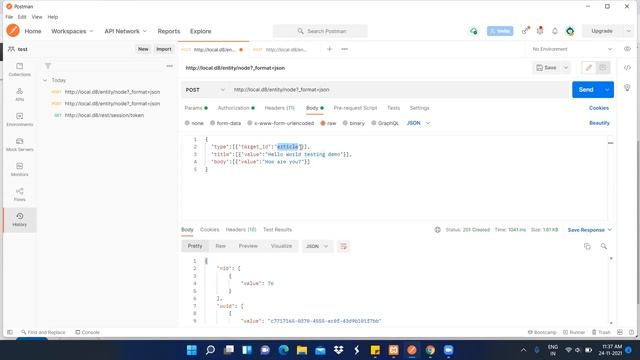
Task: Open the response Test Results tab
Action: [278, 230]
